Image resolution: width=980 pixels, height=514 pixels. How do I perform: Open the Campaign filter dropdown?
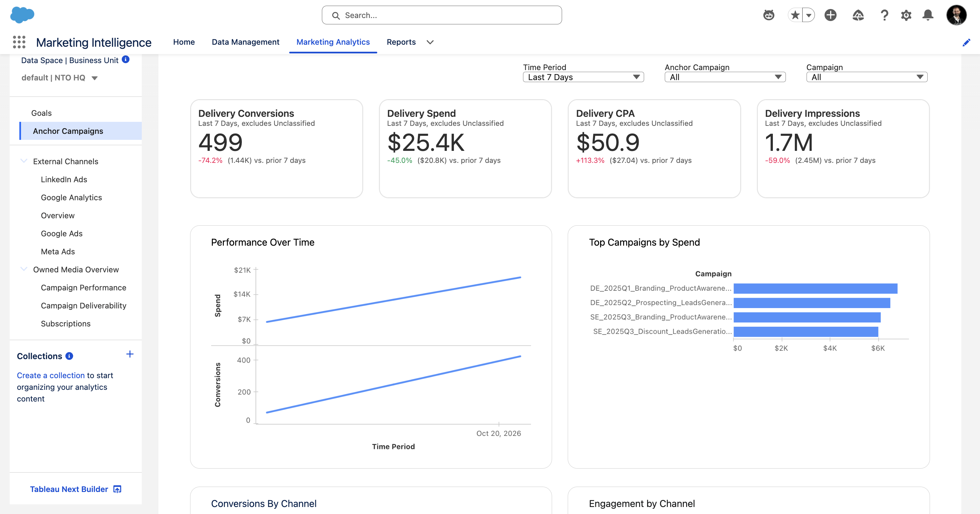pos(867,77)
